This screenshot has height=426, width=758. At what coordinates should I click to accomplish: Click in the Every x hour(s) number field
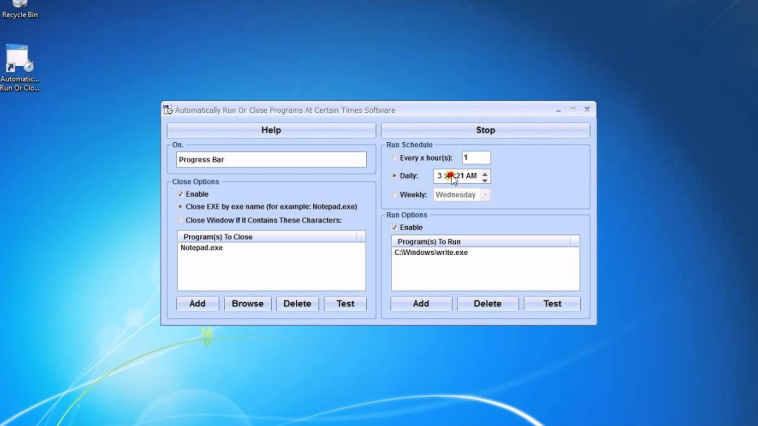click(475, 158)
